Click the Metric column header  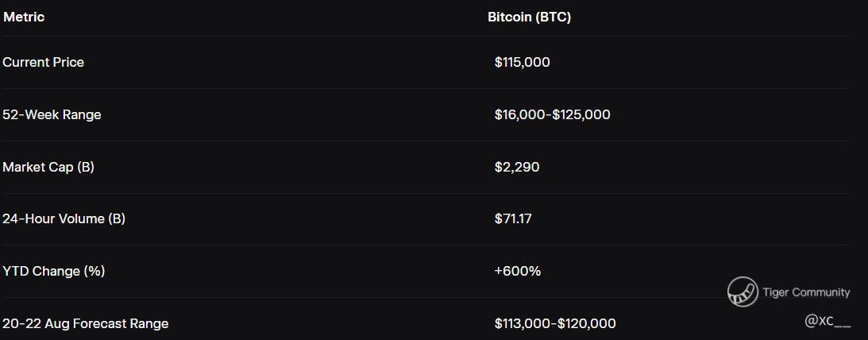(x=24, y=17)
